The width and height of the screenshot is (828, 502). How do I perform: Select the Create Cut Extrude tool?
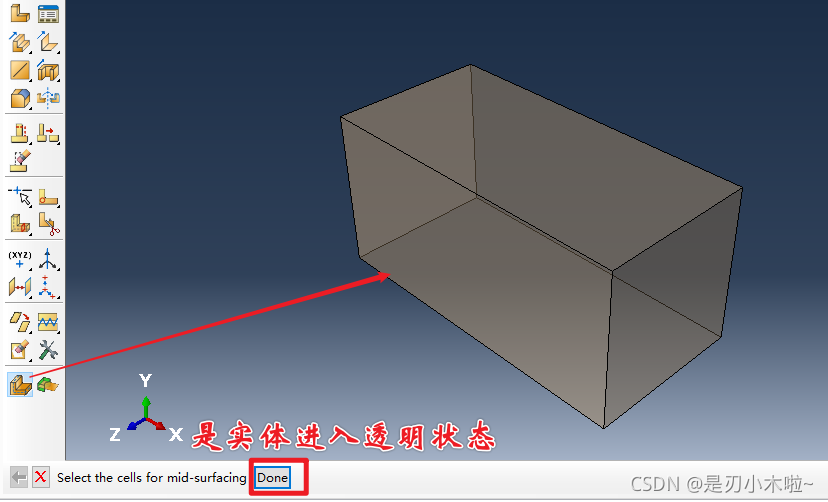click(47, 70)
